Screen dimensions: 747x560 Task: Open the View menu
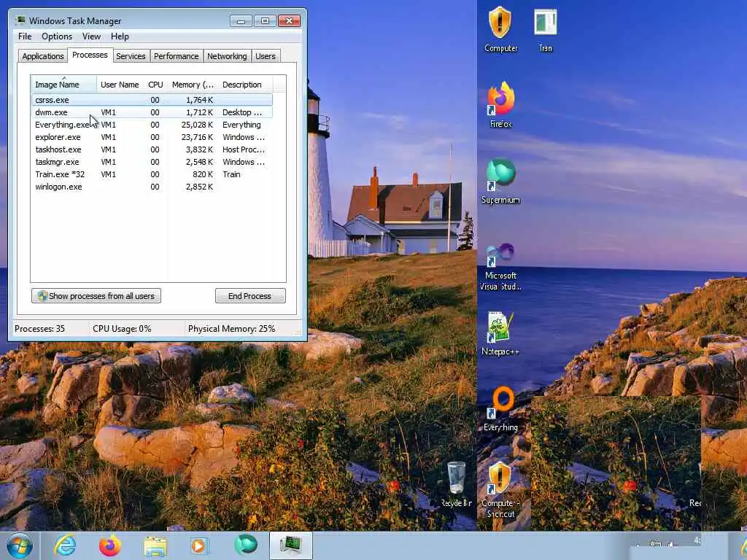click(x=91, y=36)
